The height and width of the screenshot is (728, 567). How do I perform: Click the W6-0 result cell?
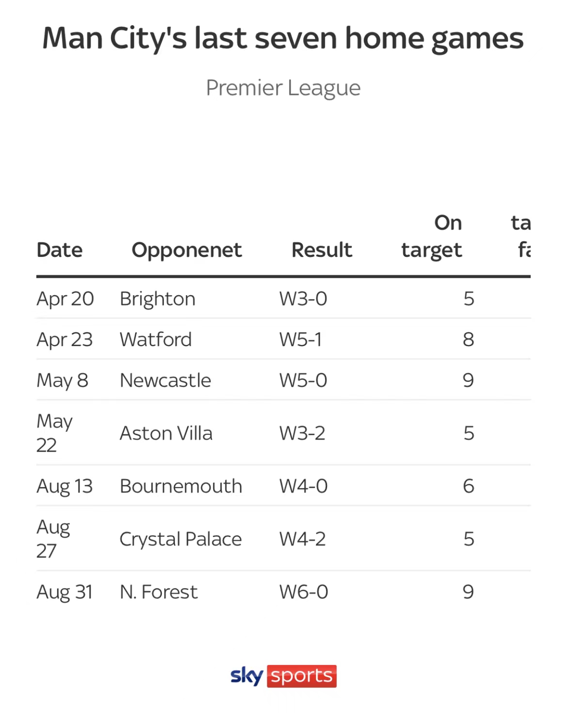[x=303, y=592]
